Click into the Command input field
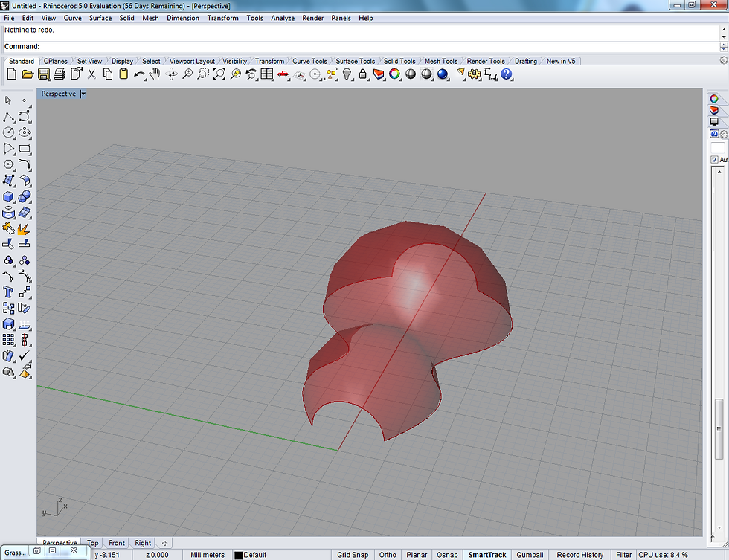 [x=379, y=46]
